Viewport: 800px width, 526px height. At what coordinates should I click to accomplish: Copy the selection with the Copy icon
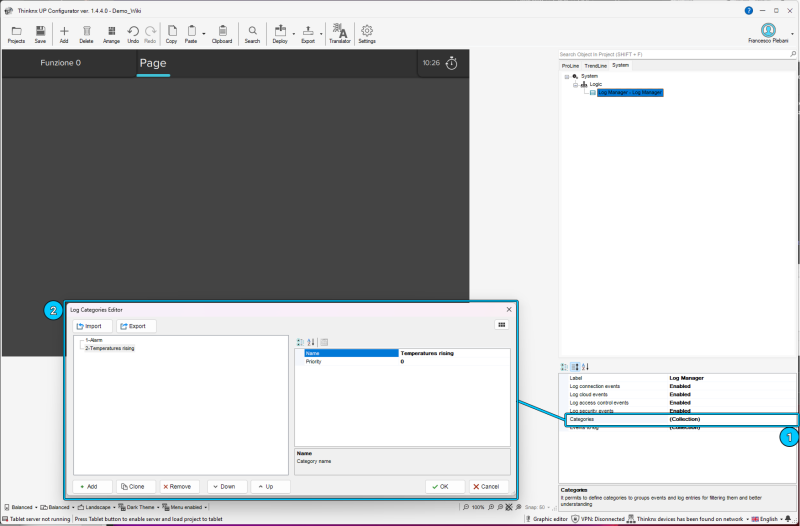[x=171, y=34]
